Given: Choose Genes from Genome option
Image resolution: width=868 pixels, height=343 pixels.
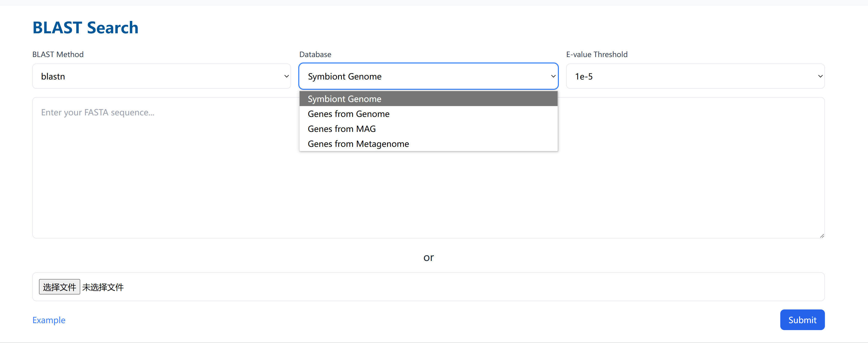Looking at the screenshot, I should (428, 114).
